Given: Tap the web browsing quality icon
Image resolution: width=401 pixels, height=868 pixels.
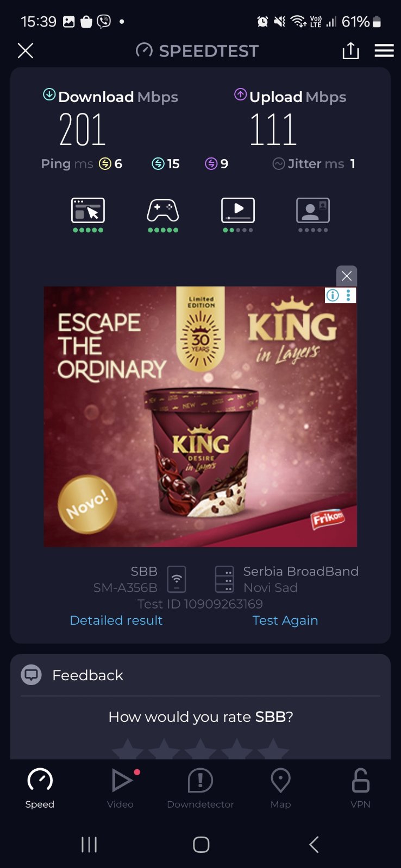Looking at the screenshot, I should coord(88,210).
